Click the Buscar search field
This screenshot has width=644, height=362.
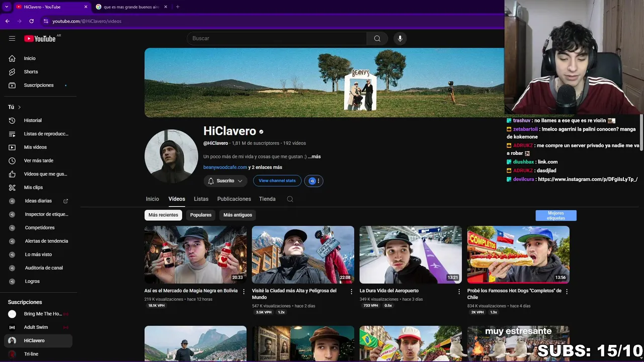(x=277, y=39)
